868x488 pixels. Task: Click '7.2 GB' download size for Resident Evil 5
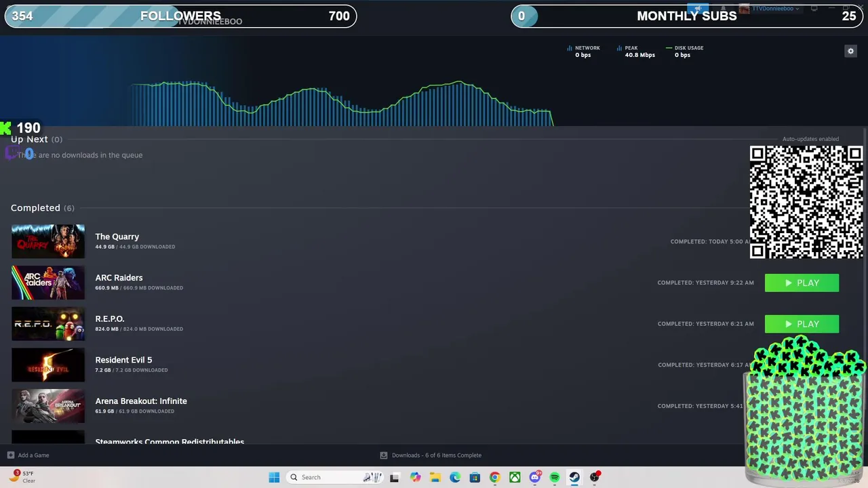point(102,370)
